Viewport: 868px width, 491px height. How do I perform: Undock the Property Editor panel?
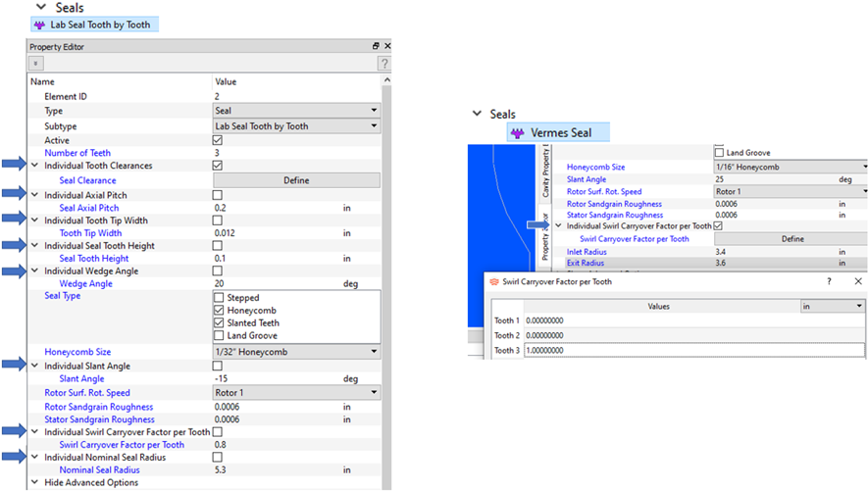pos(375,46)
